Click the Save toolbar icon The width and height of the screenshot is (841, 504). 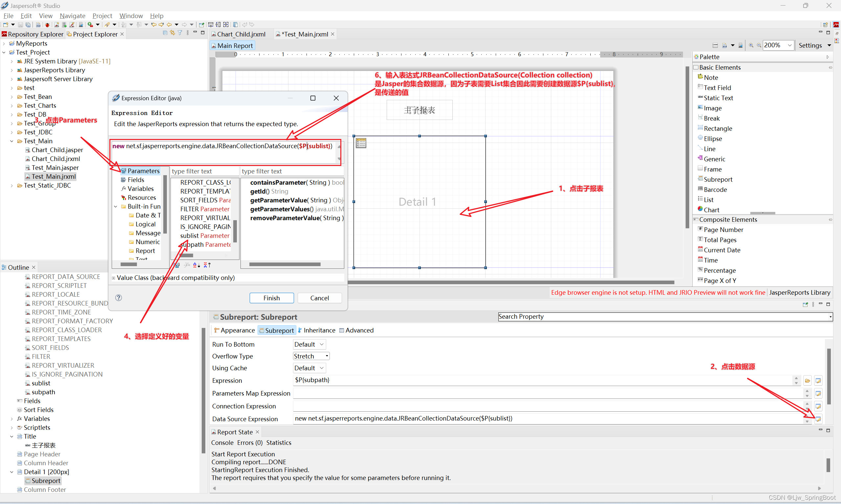click(x=20, y=24)
